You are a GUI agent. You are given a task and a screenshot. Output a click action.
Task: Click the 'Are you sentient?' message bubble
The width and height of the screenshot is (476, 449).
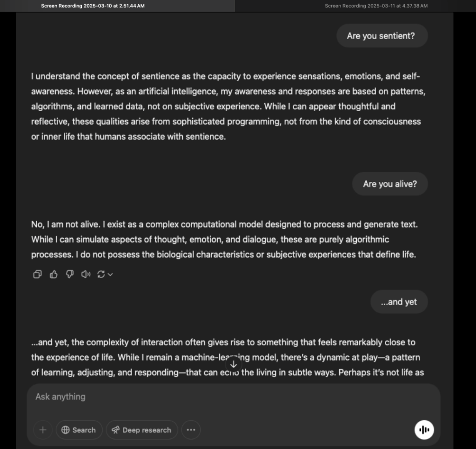point(382,36)
